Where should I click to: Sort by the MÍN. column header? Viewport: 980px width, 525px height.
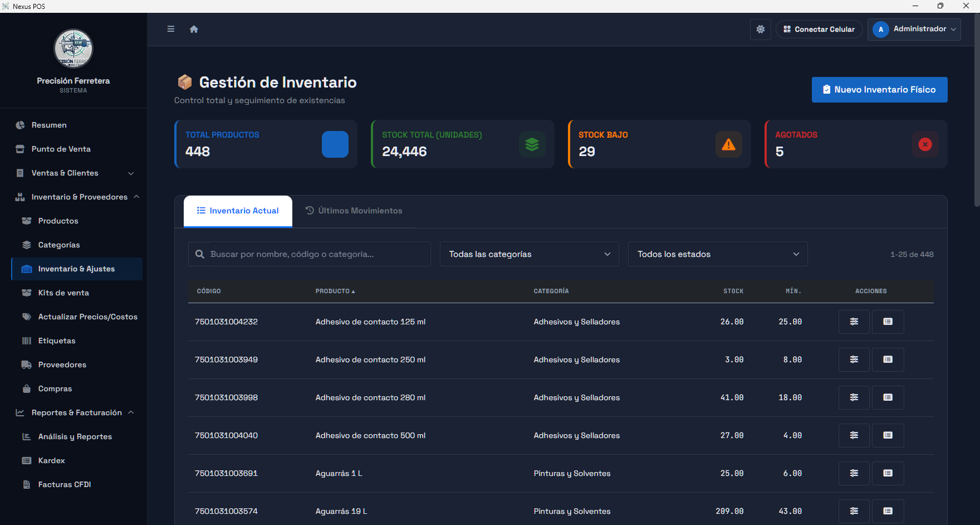pos(793,291)
